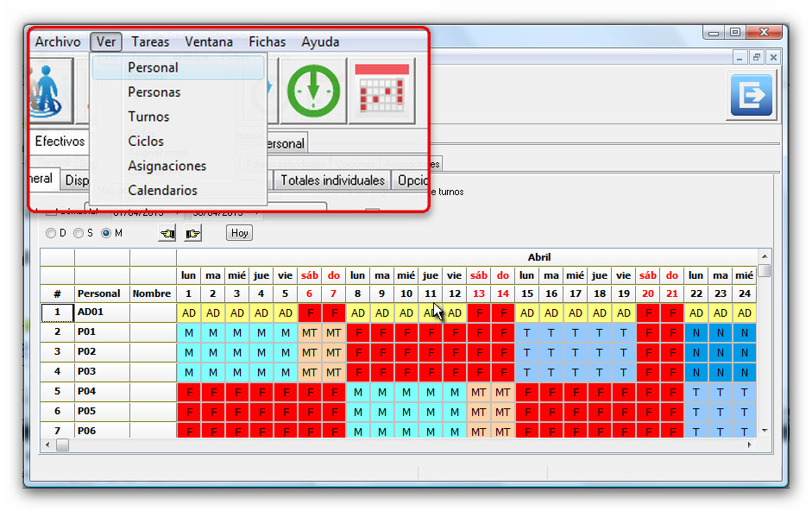Choose Turnos from the Ver menu

tap(148, 117)
